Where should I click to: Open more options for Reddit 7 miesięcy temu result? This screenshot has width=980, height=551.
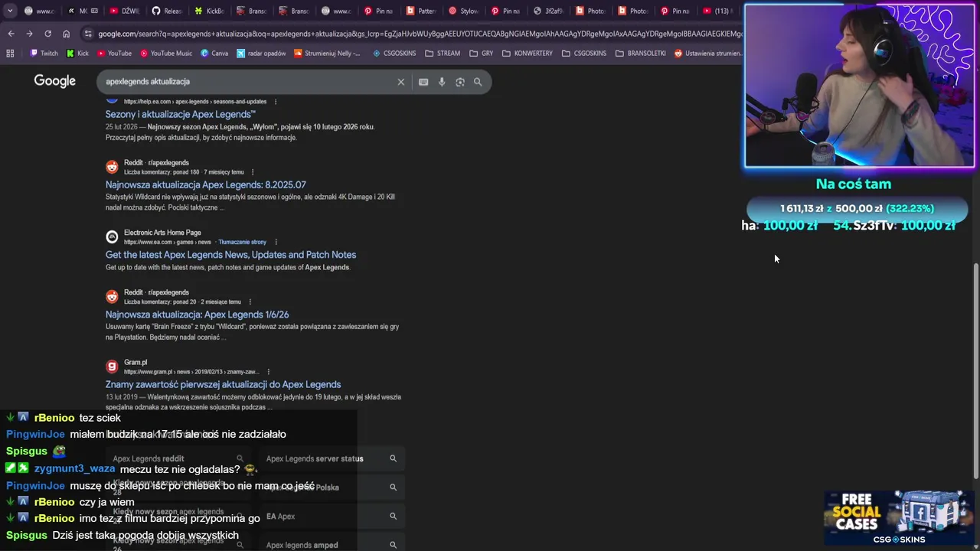click(253, 172)
